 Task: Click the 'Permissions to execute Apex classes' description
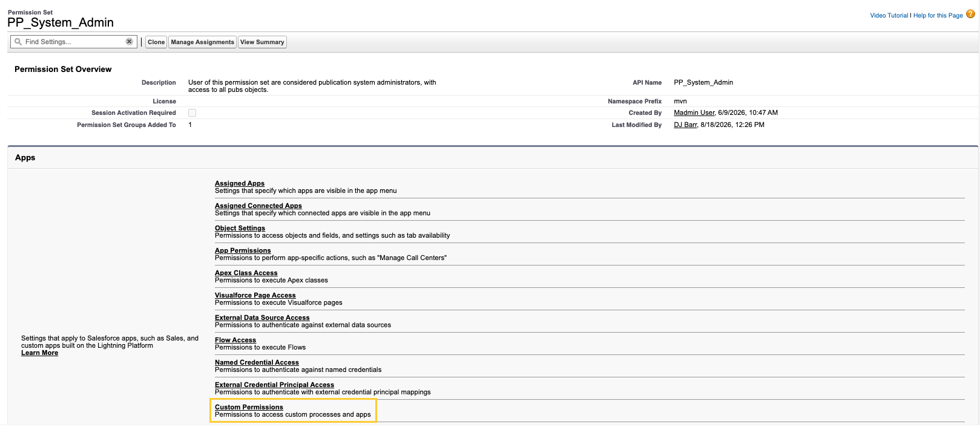point(271,281)
